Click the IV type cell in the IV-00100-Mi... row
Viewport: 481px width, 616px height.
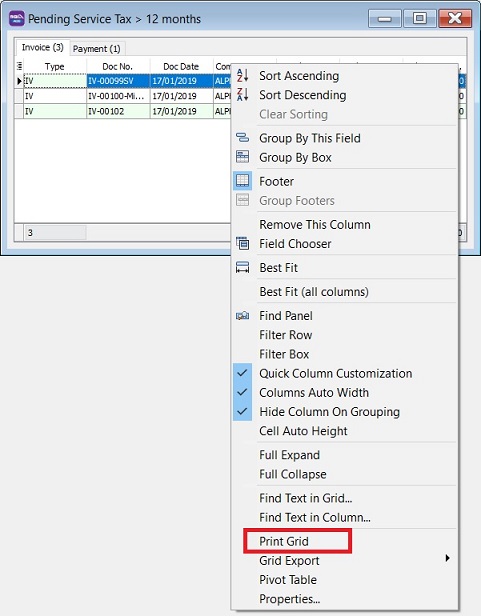pyautogui.click(x=55, y=96)
